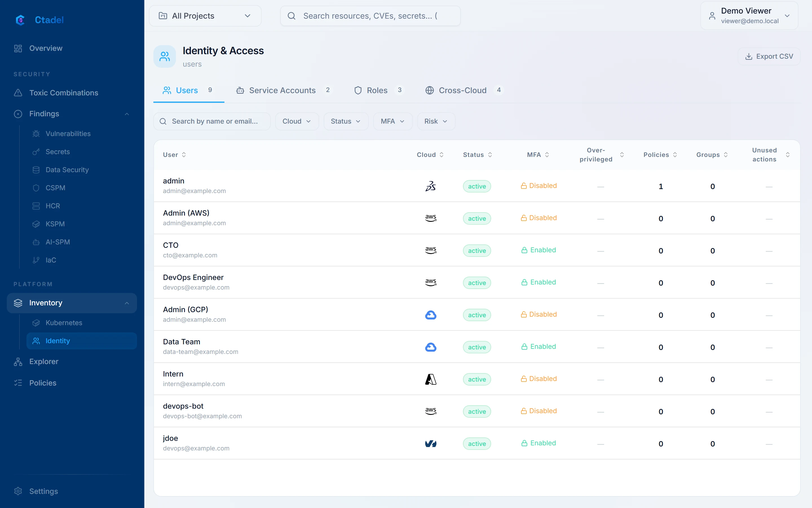812x508 pixels.
Task: Select the devops-bot user name
Action: tap(183, 406)
